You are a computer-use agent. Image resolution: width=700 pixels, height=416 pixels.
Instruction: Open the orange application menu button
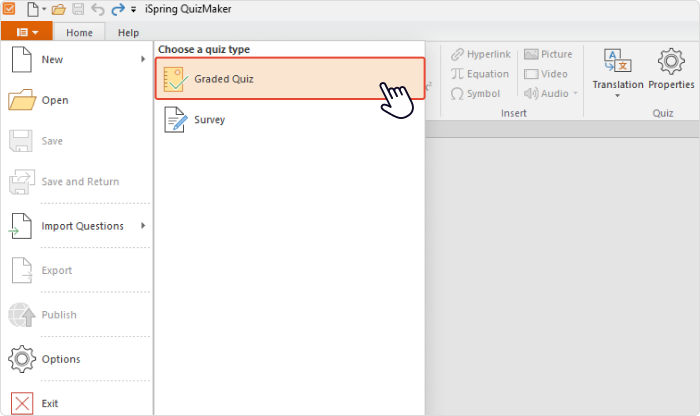(x=27, y=32)
